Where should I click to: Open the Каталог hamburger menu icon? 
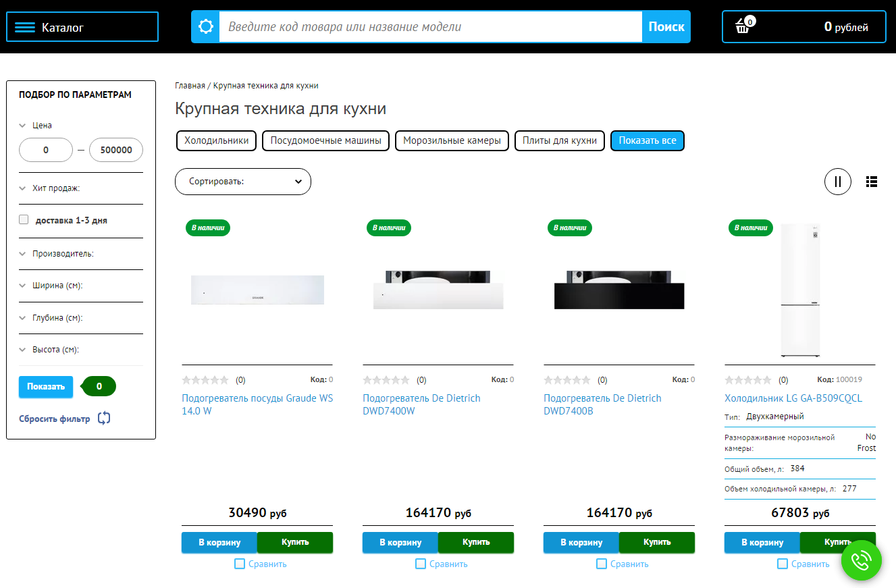(x=25, y=27)
